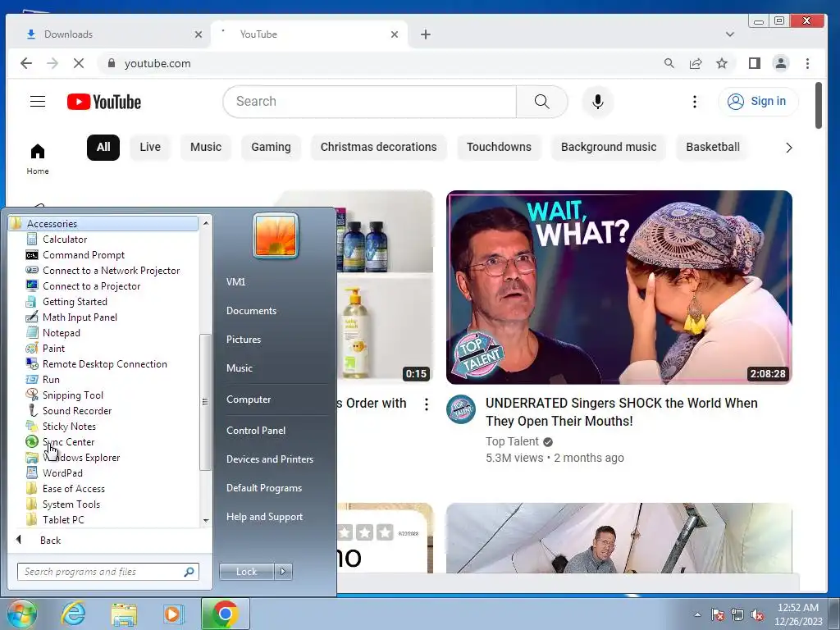
Task: Click the Lock button
Action: pos(246,572)
